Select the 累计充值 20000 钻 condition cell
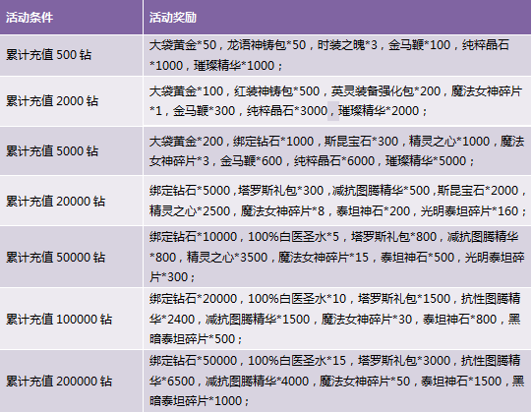Screen dimensions: 532x412 71,201
